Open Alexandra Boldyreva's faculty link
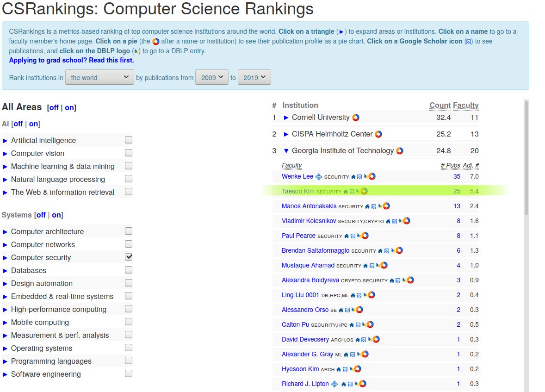 [x=310, y=280]
